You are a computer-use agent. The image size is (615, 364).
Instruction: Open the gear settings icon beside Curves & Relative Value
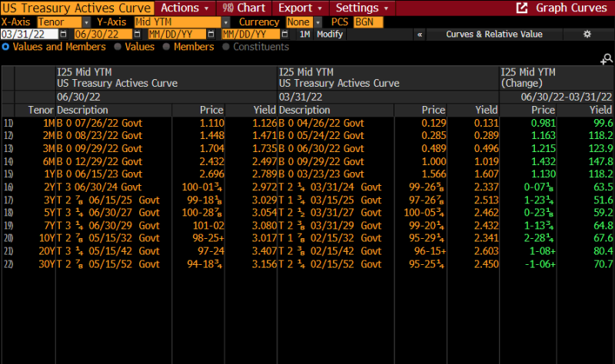coord(587,34)
